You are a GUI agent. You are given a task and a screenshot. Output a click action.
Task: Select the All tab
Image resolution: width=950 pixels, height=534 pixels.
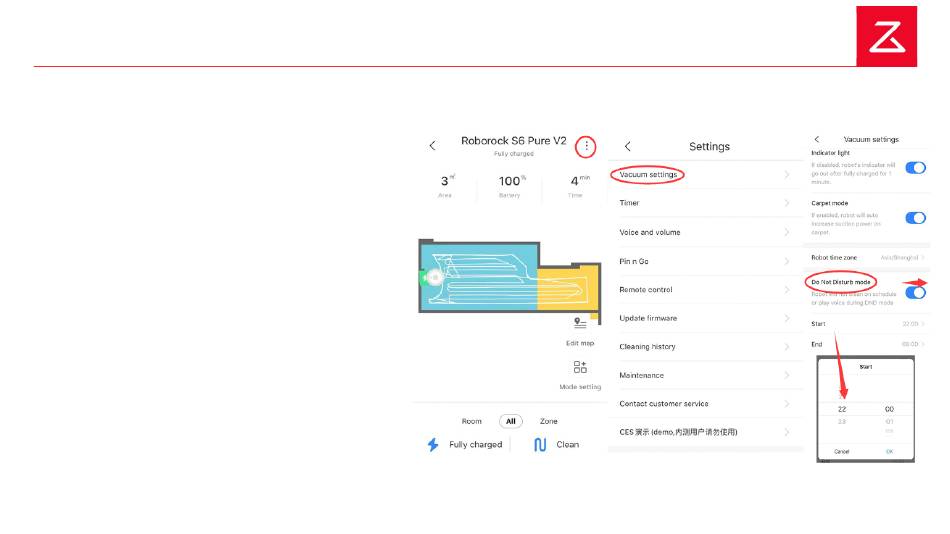click(x=511, y=421)
